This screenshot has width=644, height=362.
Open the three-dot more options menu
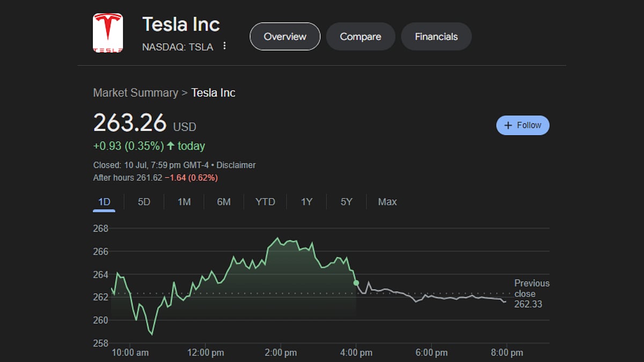[225, 46]
